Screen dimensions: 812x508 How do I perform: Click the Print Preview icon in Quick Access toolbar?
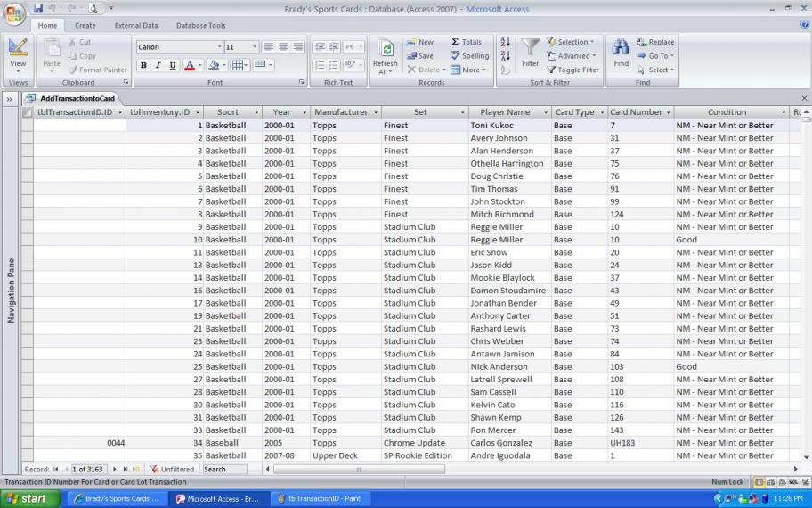[x=93, y=8]
